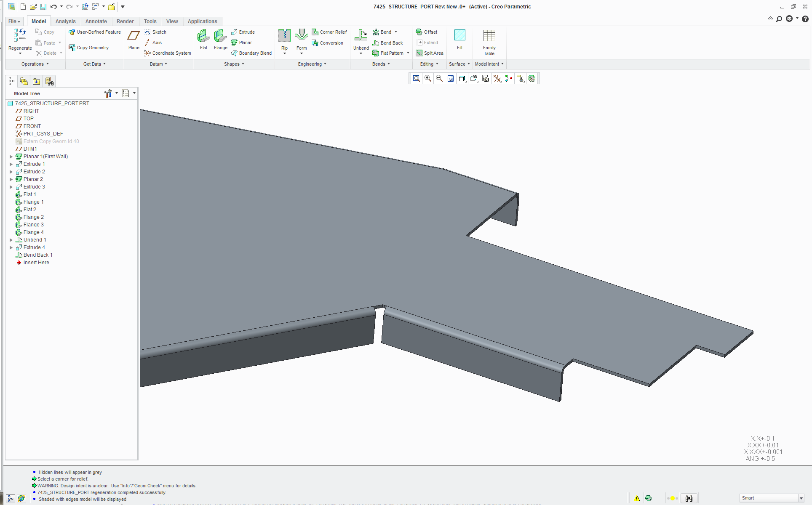Click the Insert Here marker
The width and height of the screenshot is (812, 505).
pyautogui.click(x=32, y=263)
